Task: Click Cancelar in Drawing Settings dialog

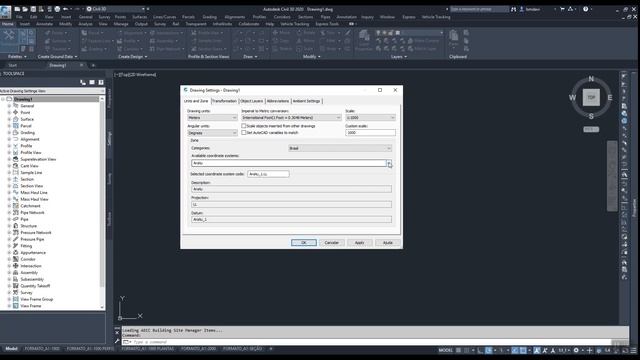Action: [x=331, y=242]
